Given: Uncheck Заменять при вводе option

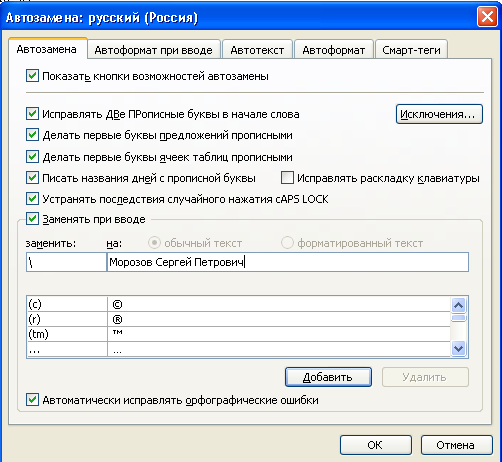Looking at the screenshot, I should tap(32, 219).
